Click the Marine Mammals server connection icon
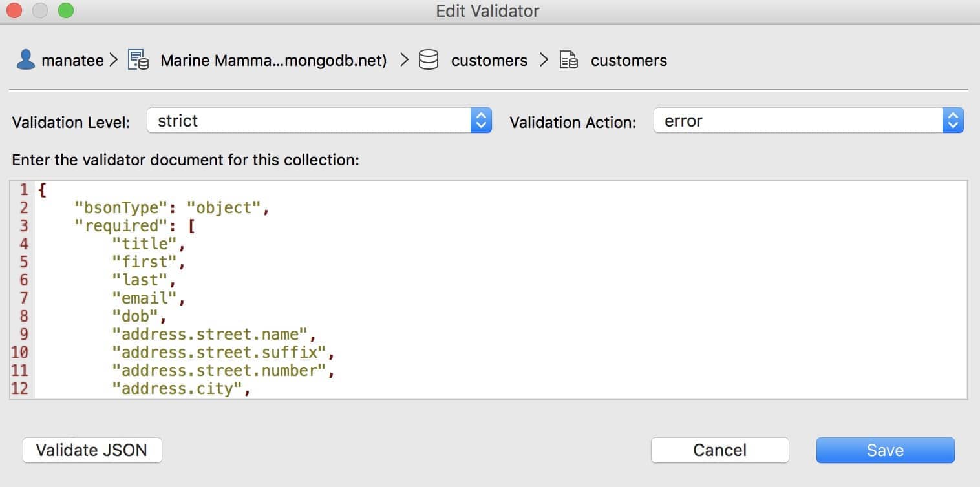The image size is (980, 487). click(138, 60)
